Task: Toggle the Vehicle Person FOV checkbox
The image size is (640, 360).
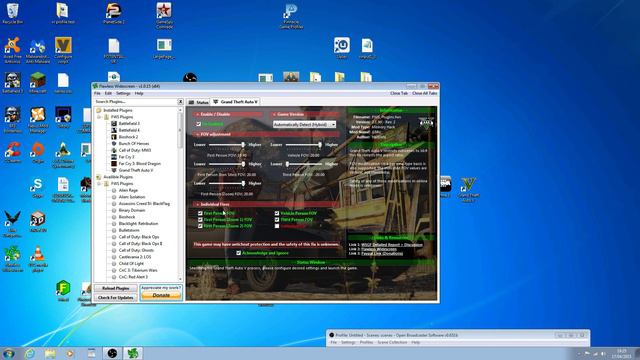Action: (277, 213)
